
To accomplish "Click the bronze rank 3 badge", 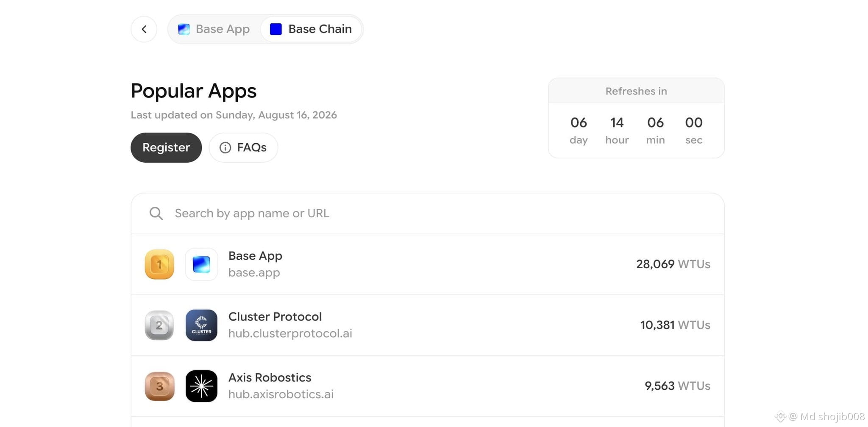I will (x=159, y=386).
